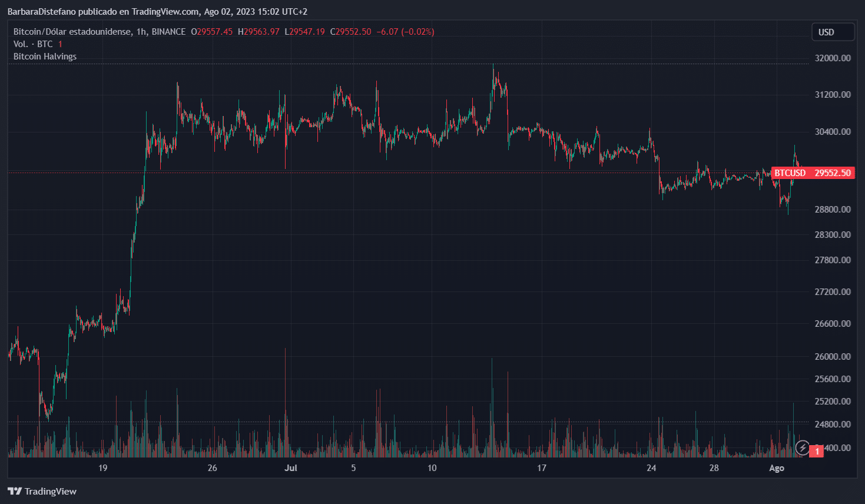Open the USD currency selector

(x=833, y=32)
